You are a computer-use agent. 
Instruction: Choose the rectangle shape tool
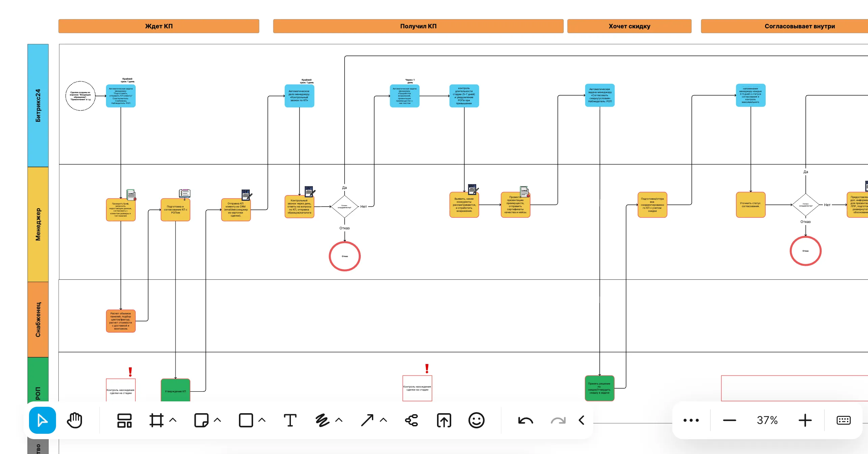pos(246,420)
